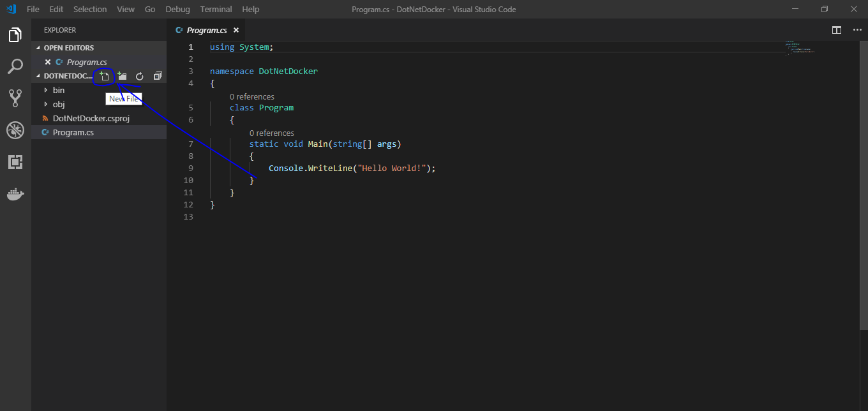
Task: Create a new folder in the explorer
Action: (x=121, y=75)
